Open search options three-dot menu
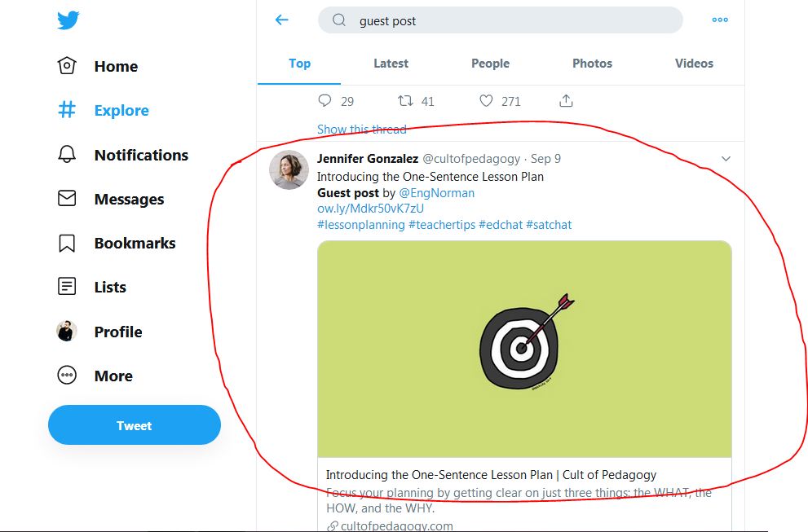The height and width of the screenshot is (532, 808). pyautogui.click(x=720, y=20)
